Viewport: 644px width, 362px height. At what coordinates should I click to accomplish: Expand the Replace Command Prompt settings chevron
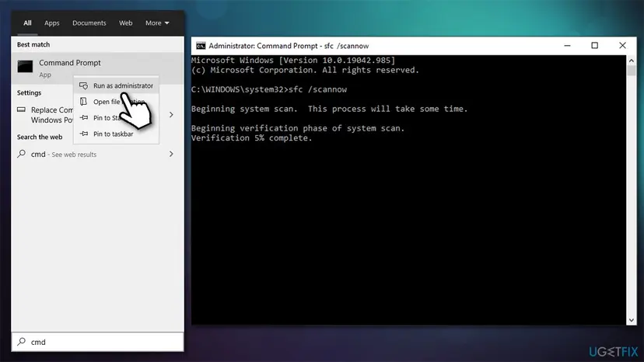tap(171, 114)
